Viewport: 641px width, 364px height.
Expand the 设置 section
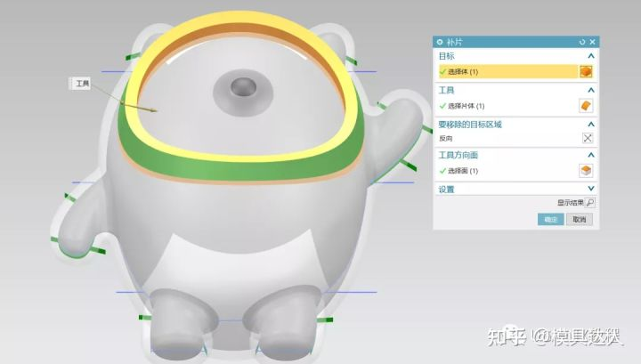click(591, 189)
